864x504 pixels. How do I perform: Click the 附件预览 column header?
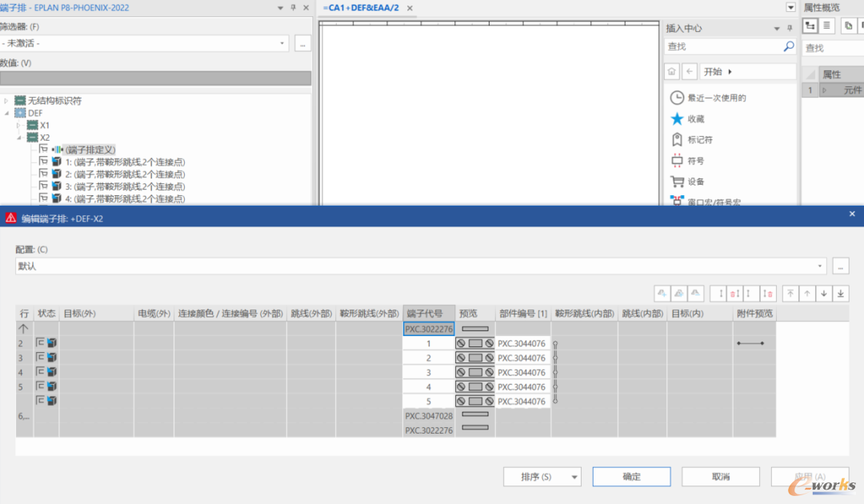tap(754, 314)
